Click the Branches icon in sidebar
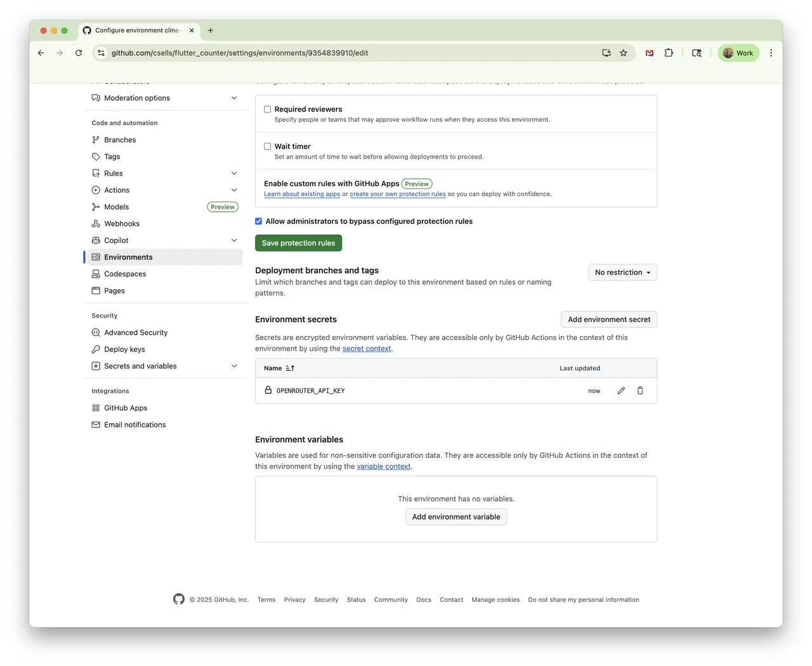Screen dimensions: 812x666 (96, 140)
